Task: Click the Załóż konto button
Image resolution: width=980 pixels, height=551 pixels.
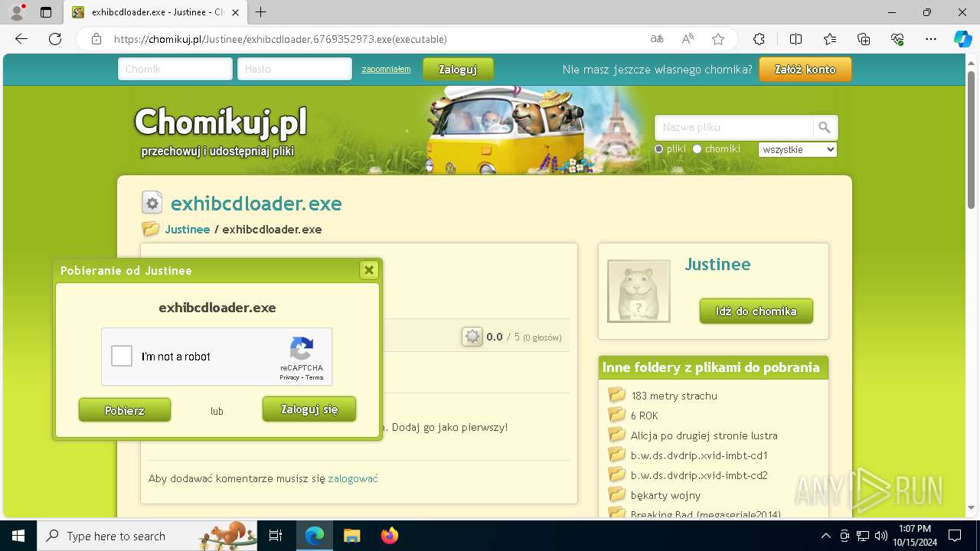Action: point(805,69)
